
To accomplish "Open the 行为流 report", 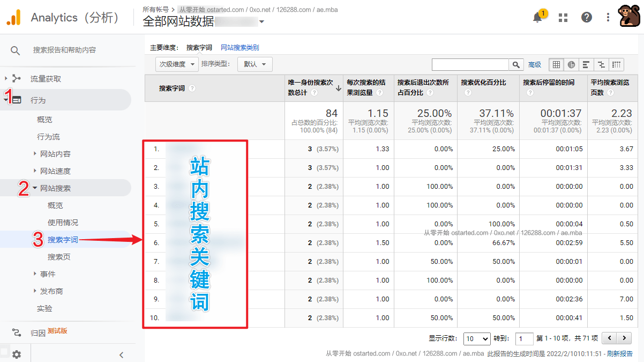I will [x=48, y=137].
